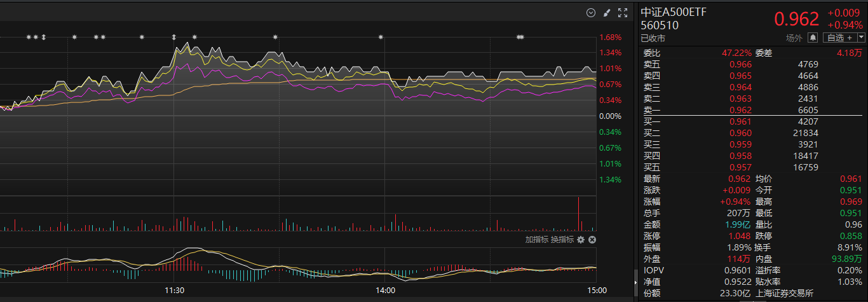The image size is (868, 302).
Task: Set a price alert with the bell icon
Action: coord(813,38)
